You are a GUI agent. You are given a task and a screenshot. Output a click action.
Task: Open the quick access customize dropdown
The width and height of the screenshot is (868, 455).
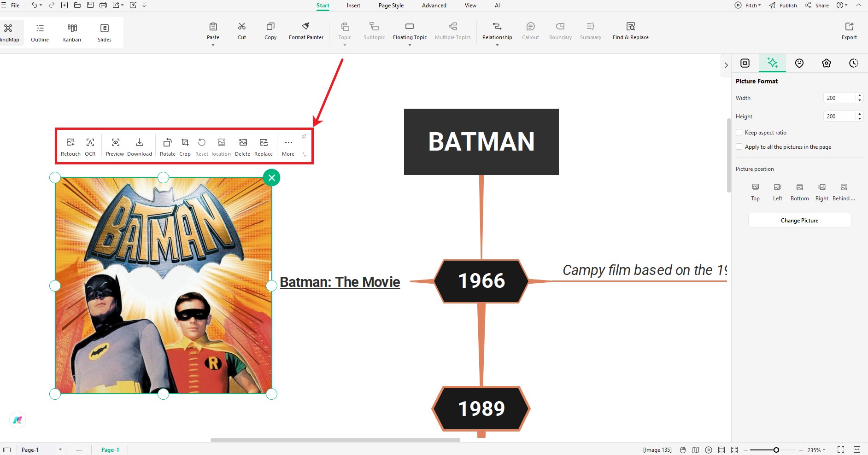144,5
